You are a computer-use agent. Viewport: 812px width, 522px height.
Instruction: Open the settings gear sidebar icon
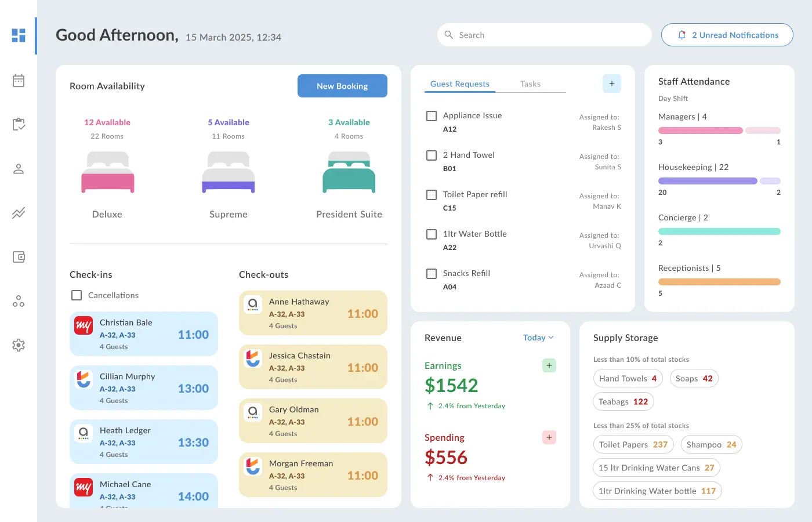[x=19, y=345]
